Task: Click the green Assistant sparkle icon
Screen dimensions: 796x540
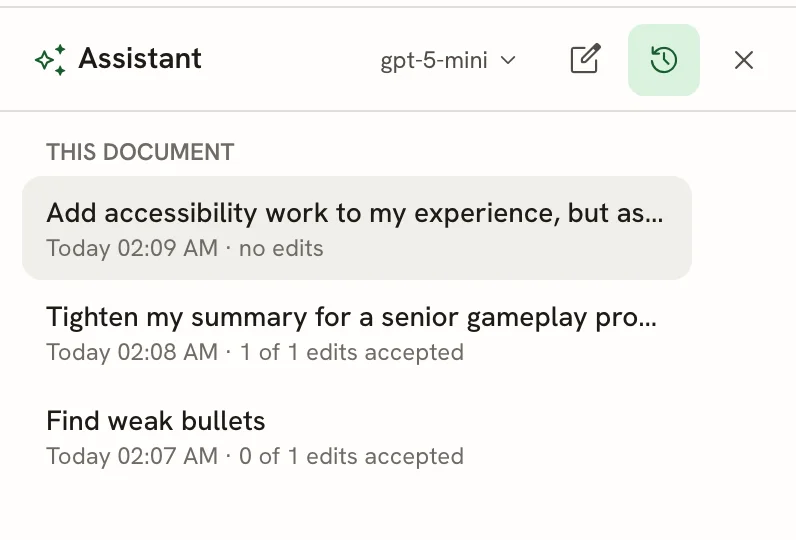Action: 50,60
